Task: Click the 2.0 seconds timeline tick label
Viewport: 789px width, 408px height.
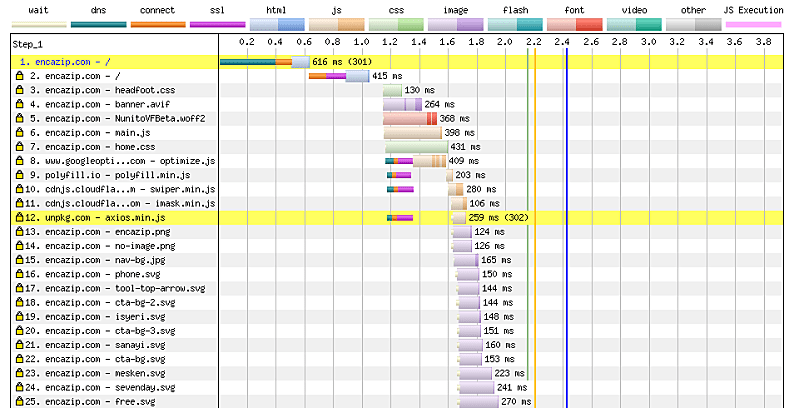Action: 505,42
